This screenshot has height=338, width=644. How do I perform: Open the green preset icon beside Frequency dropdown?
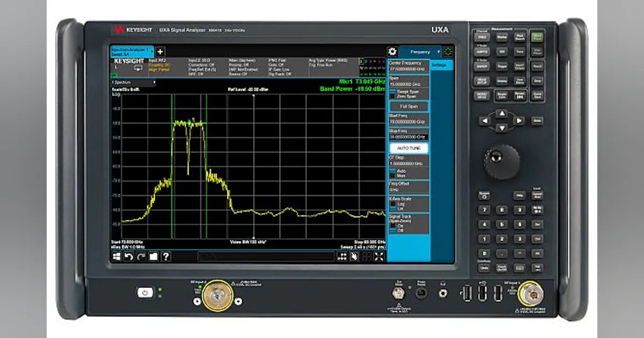(448, 52)
